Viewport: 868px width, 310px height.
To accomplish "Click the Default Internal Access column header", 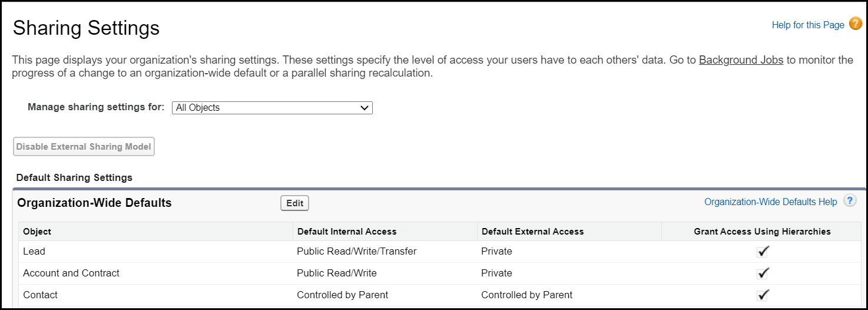I will (x=347, y=232).
